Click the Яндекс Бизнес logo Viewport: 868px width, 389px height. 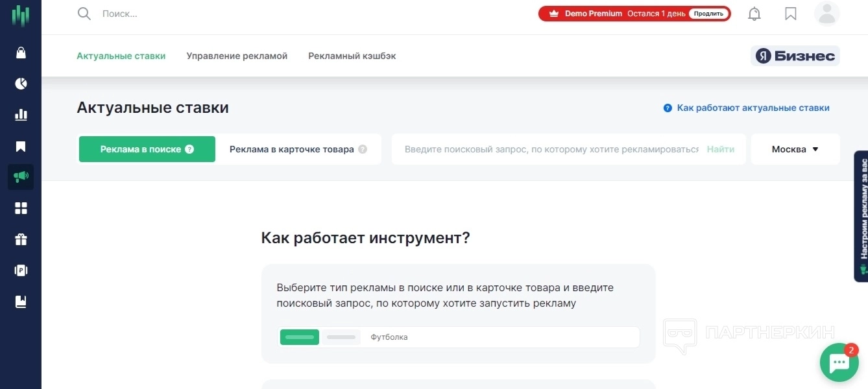pos(795,56)
